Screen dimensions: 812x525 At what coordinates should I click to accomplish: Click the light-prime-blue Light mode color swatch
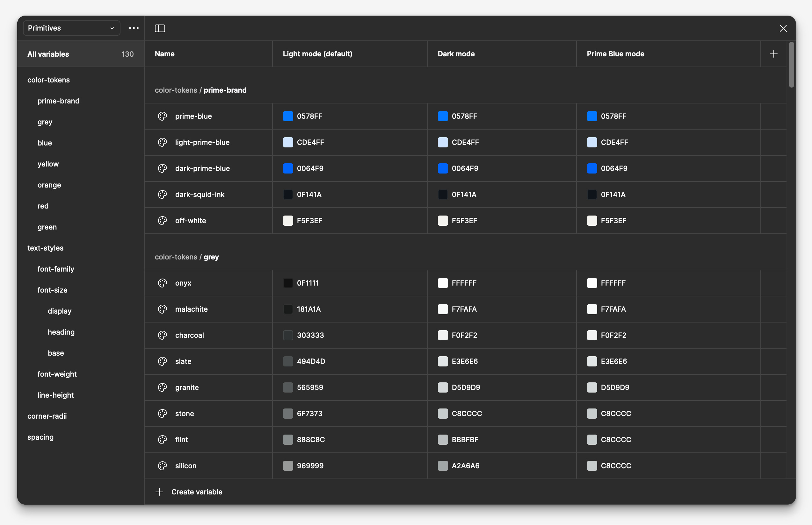pos(288,143)
